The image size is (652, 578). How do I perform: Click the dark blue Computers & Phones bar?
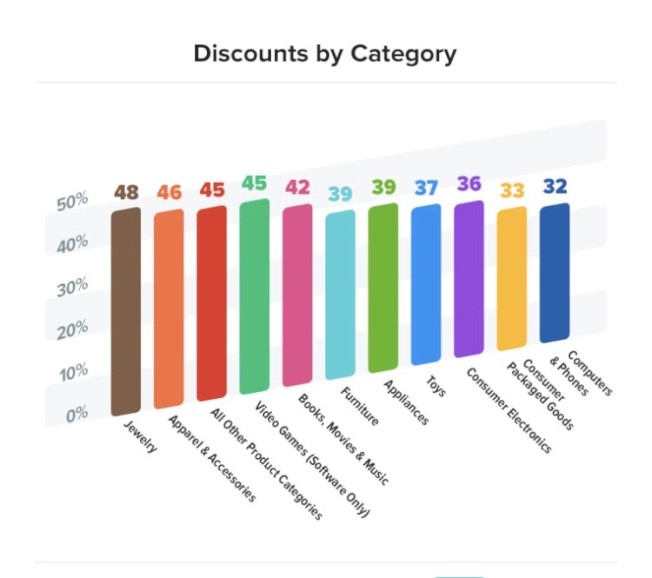click(x=555, y=274)
